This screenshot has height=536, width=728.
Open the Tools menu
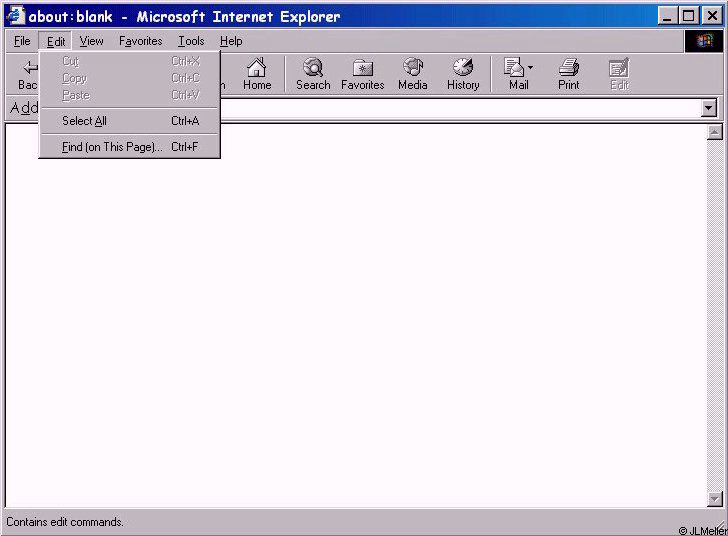[x=191, y=41]
